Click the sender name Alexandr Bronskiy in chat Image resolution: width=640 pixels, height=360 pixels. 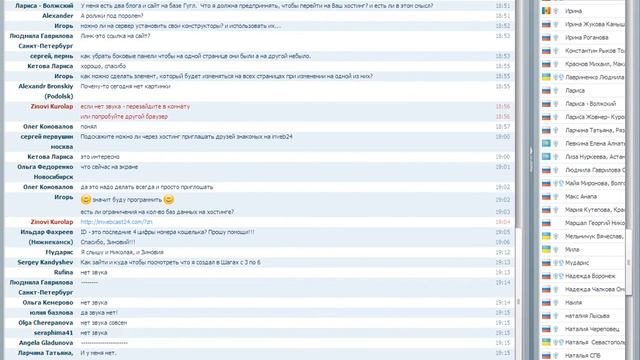pyautogui.click(x=46, y=87)
